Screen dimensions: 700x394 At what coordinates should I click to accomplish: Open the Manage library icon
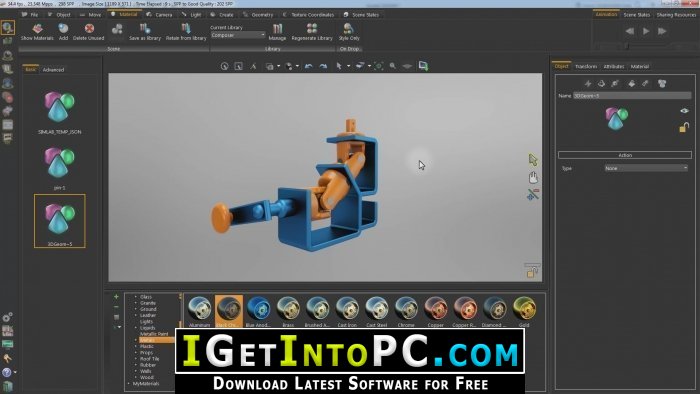277,29
